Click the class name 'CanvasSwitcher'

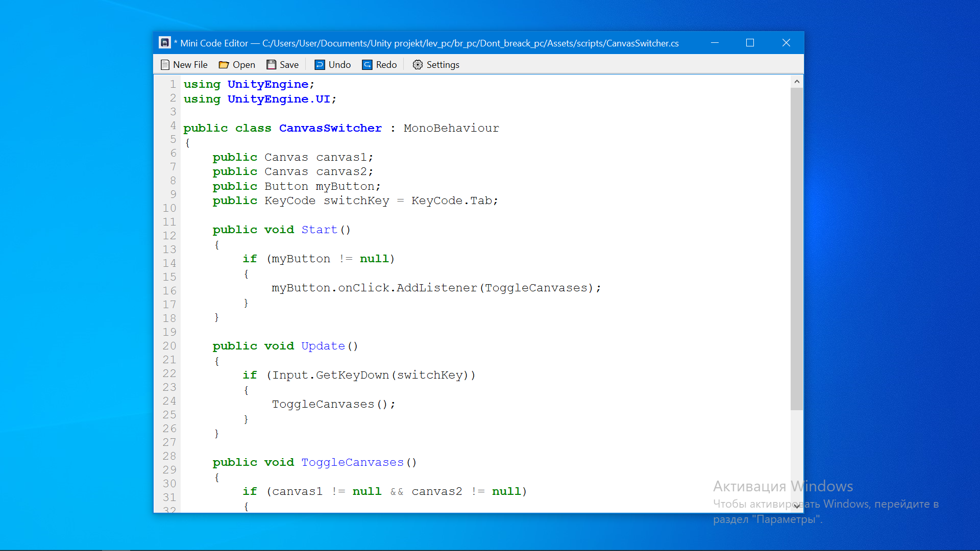(x=330, y=128)
